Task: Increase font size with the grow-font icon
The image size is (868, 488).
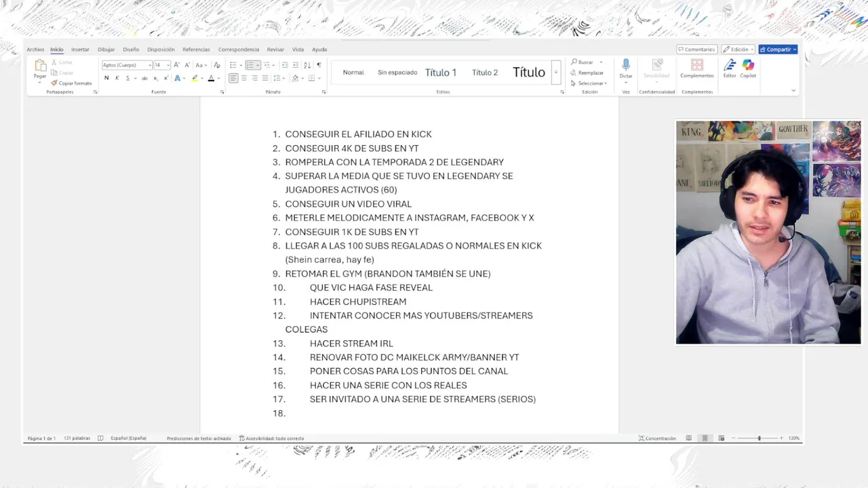Action: tap(176, 65)
